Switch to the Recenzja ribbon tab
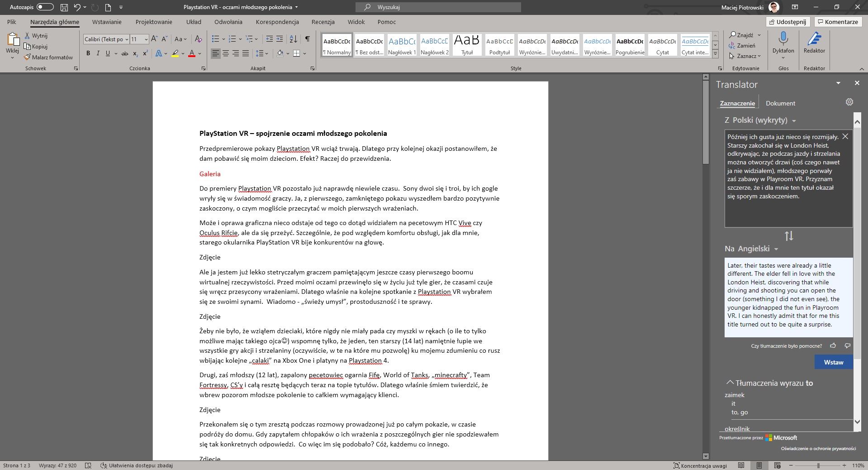 (323, 22)
